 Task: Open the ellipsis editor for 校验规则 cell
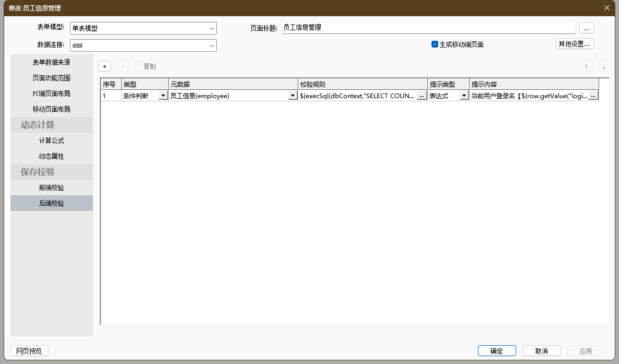pos(422,96)
